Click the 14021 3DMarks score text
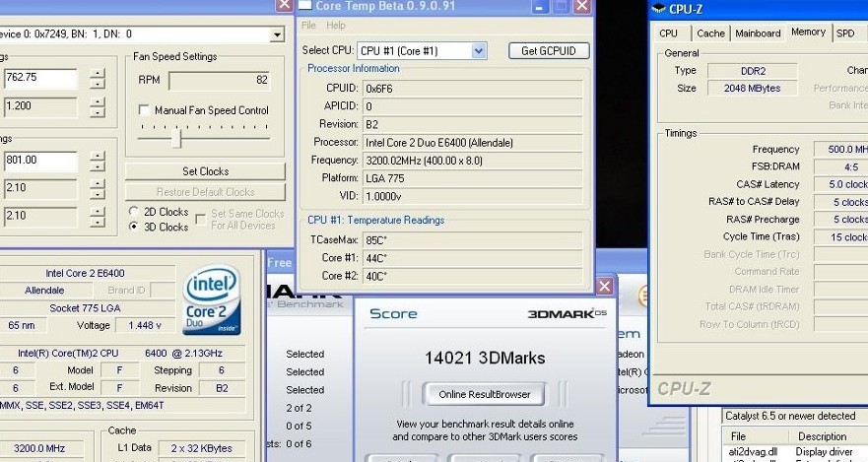Viewport: 868px width, 462px height. [x=485, y=358]
